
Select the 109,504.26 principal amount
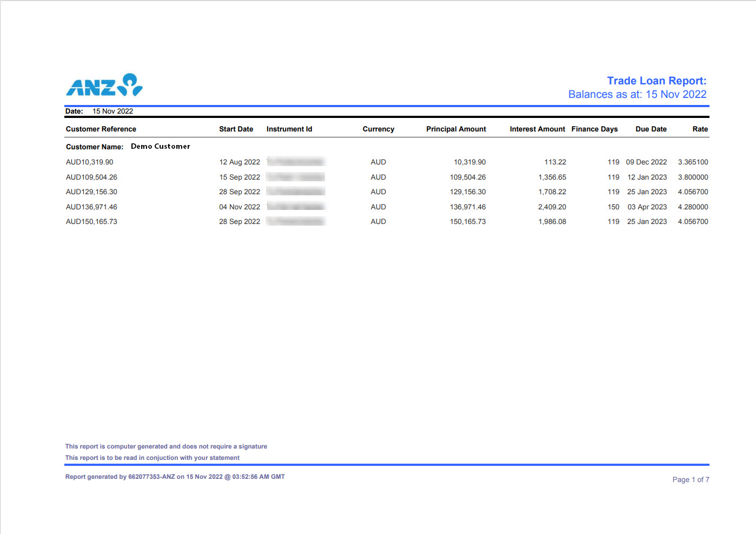[467, 177]
